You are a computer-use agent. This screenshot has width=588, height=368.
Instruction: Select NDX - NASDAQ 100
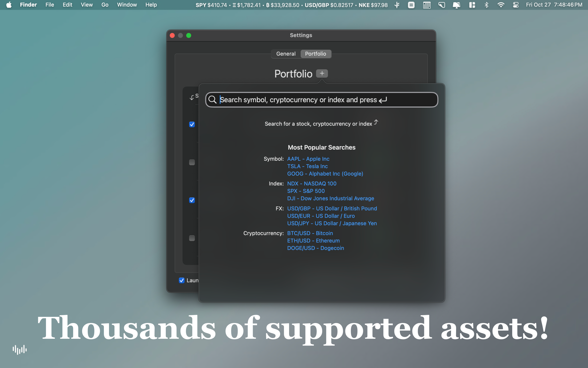pos(312,184)
